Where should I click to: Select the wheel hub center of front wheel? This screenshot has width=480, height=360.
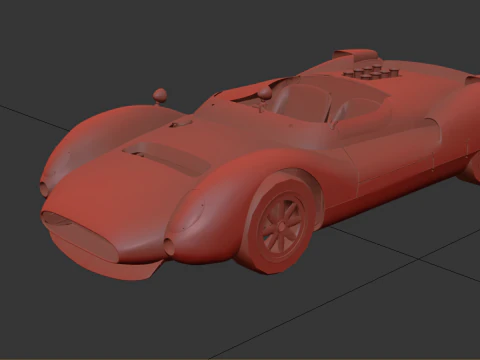(282, 227)
